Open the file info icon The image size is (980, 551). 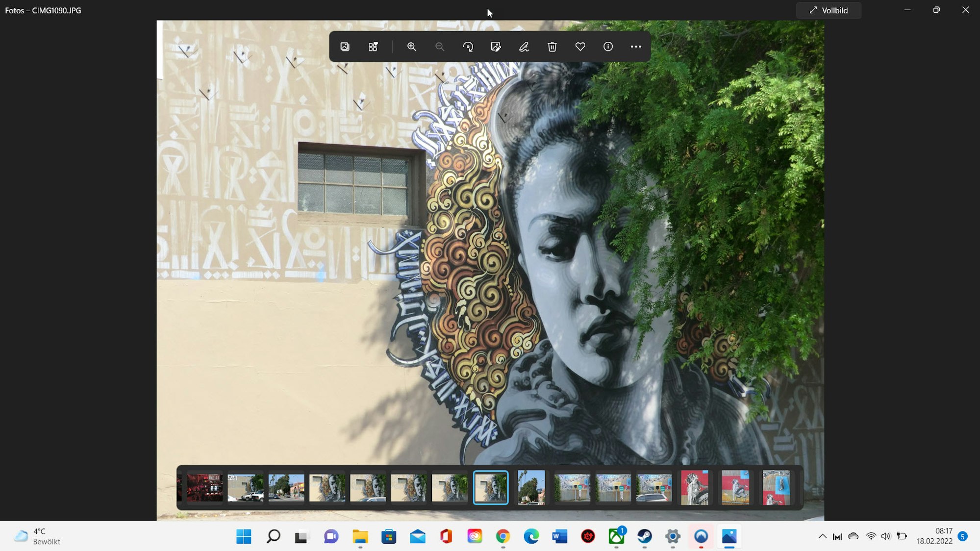click(x=608, y=47)
